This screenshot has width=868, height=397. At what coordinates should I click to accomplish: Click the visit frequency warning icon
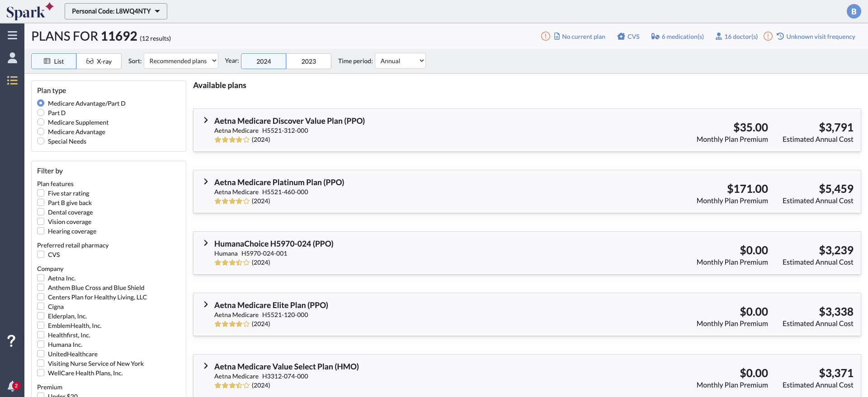pyautogui.click(x=768, y=36)
